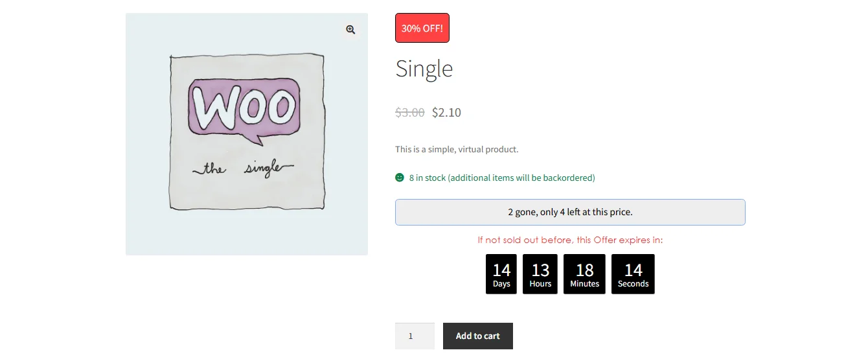Click the magnifier zoom icon on product image
This screenshot has width=868, height=361.
click(350, 30)
